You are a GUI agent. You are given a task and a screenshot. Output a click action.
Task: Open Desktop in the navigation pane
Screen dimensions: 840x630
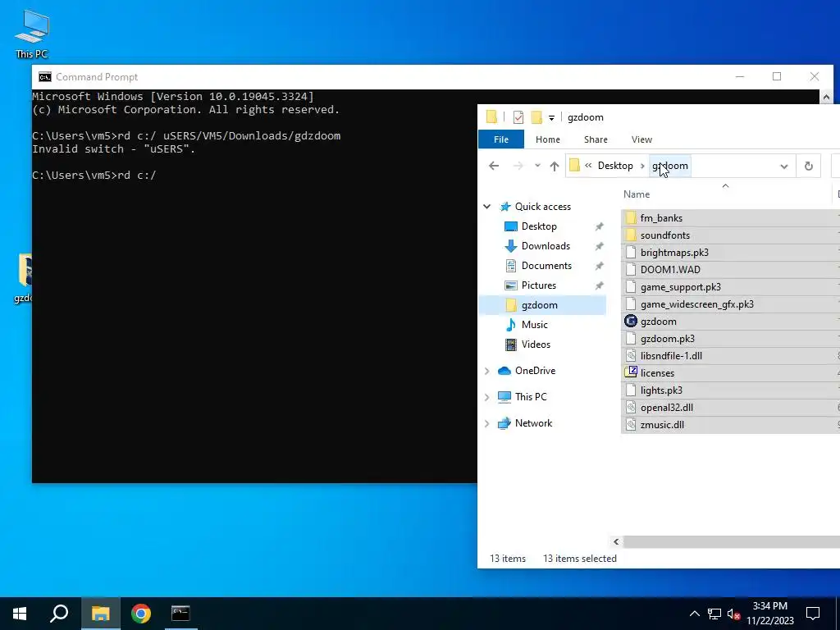(539, 226)
